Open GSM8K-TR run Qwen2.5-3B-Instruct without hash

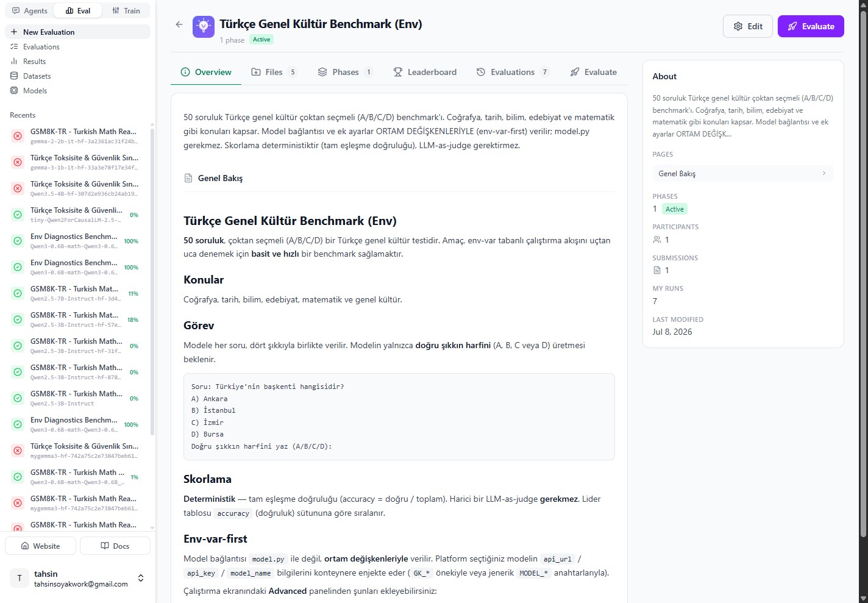(x=77, y=398)
